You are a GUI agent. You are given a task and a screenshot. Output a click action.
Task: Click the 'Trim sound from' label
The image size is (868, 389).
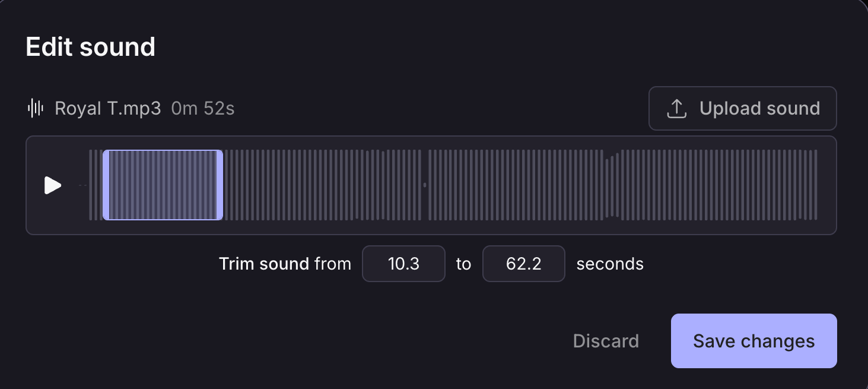[x=285, y=264]
